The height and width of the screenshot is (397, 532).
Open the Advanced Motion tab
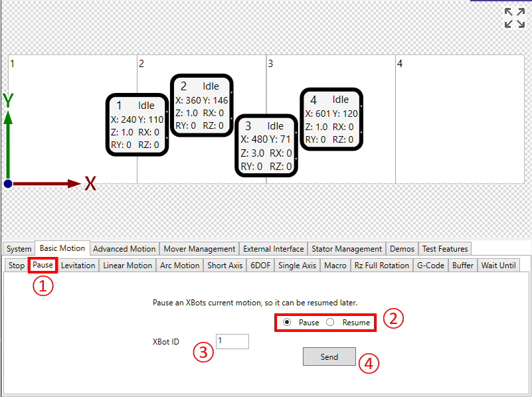pos(124,249)
